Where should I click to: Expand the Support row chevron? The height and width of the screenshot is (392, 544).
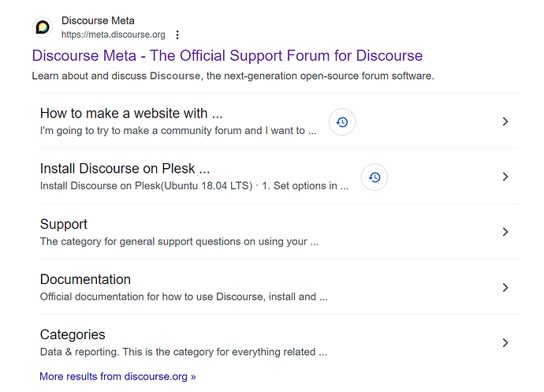pyautogui.click(x=505, y=232)
